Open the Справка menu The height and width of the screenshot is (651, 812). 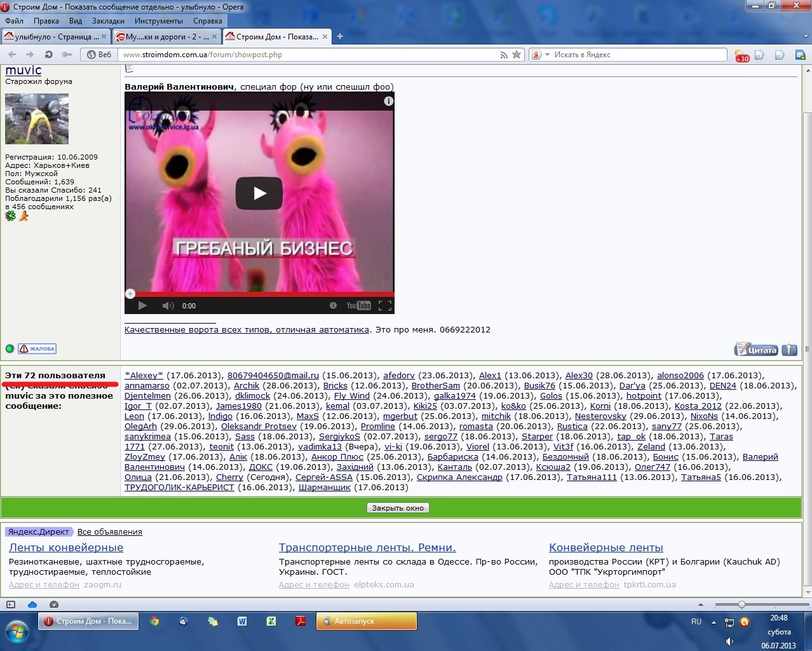pos(208,21)
